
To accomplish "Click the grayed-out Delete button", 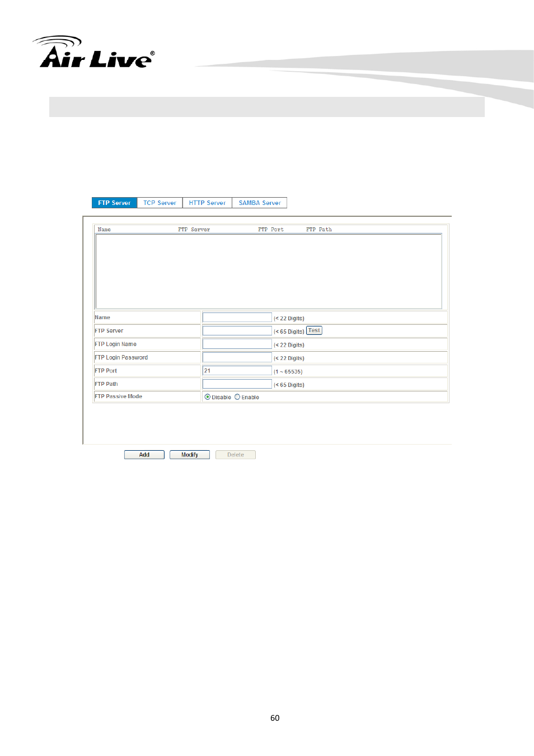I will pos(236,455).
